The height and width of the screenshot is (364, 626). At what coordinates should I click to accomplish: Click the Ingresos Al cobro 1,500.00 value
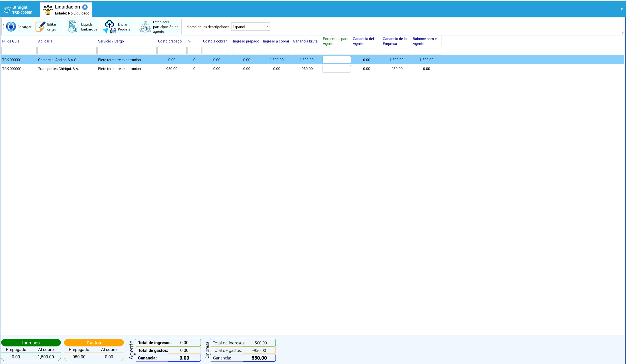click(x=46, y=357)
